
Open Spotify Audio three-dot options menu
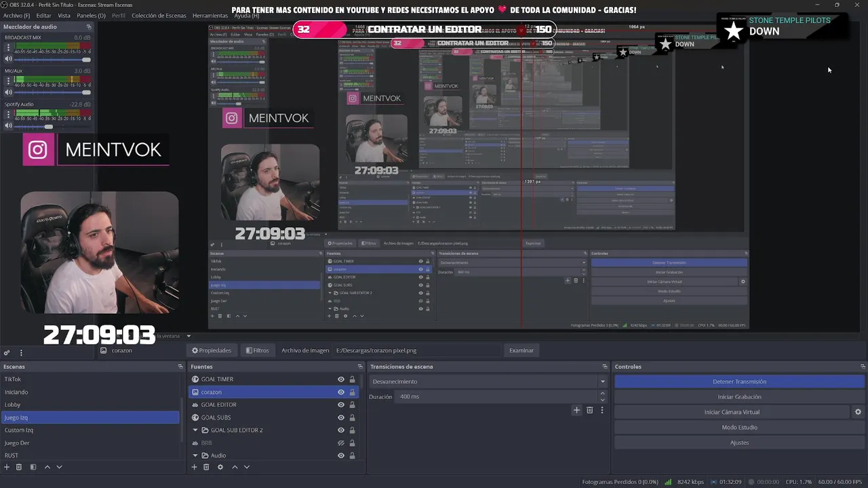click(x=8, y=114)
